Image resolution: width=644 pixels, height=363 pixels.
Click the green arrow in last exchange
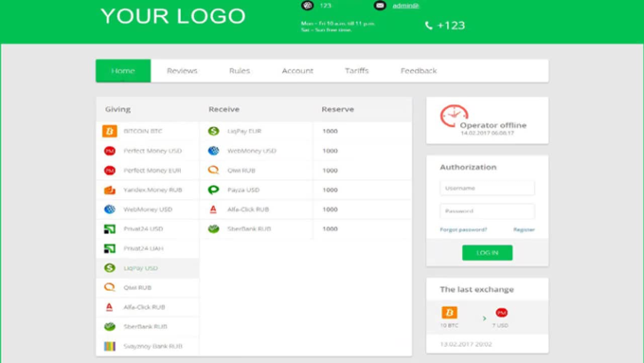point(485,318)
